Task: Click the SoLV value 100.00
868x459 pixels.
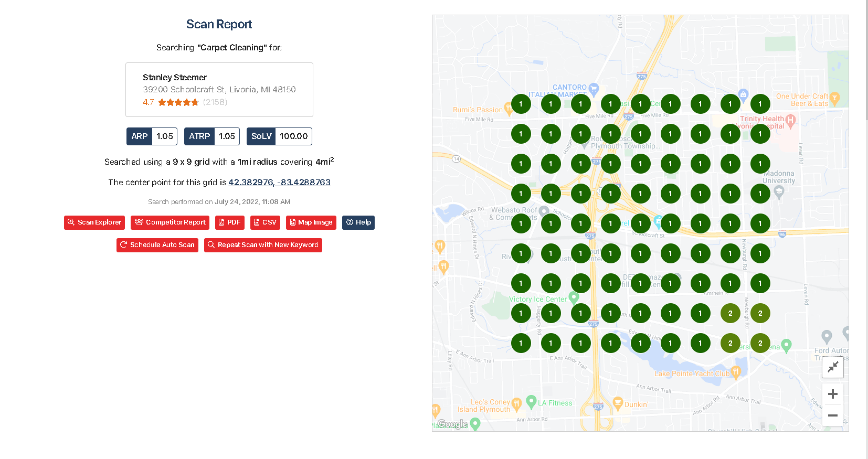Action: tap(294, 136)
